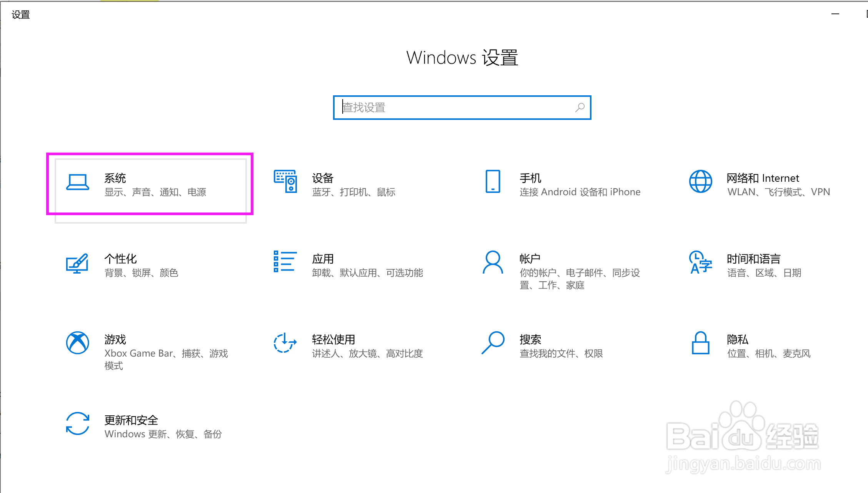Image resolution: width=868 pixels, height=493 pixels.
Task: Click the Ease of Access icon
Action: point(285,343)
